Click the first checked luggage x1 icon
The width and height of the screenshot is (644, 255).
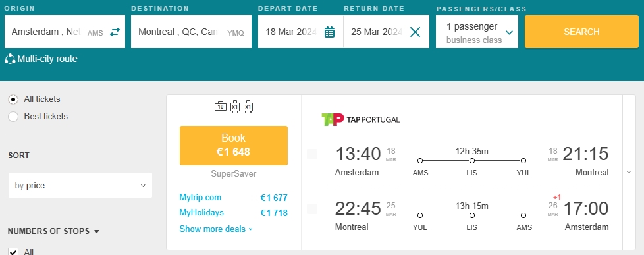tap(235, 107)
